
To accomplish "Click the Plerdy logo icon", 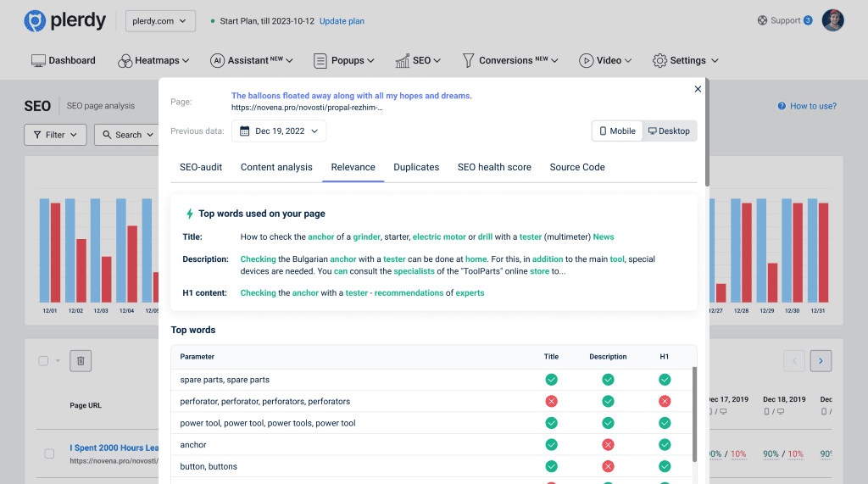I will pyautogui.click(x=36, y=21).
